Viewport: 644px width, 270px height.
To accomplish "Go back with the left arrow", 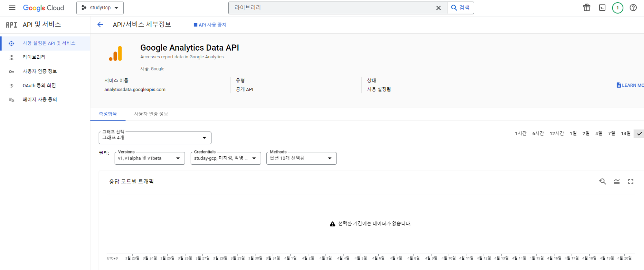I will pos(100,24).
